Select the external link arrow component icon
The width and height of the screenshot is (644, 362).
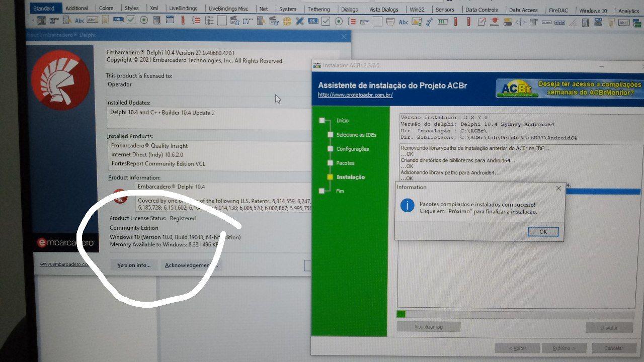pyautogui.click(x=481, y=22)
